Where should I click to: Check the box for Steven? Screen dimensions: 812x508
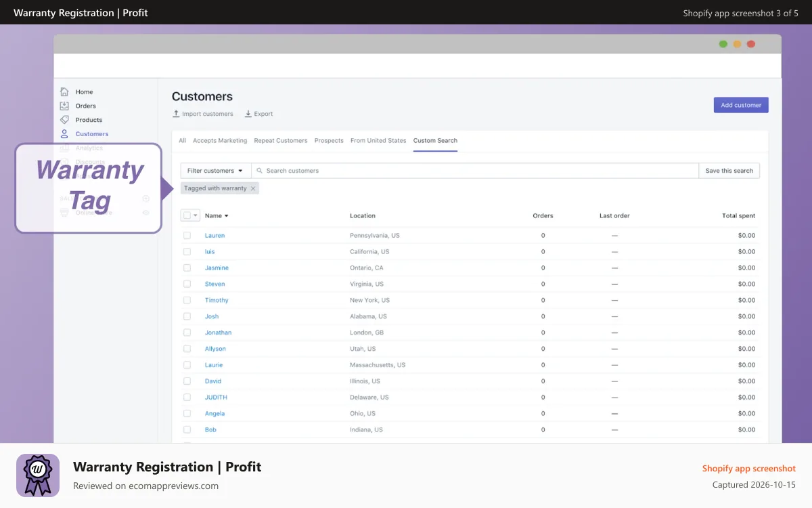187,284
